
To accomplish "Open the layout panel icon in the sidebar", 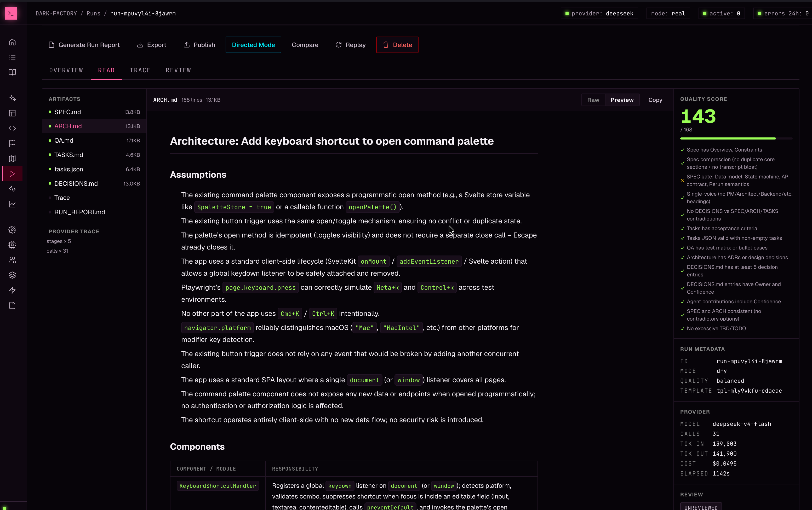I will (12, 113).
